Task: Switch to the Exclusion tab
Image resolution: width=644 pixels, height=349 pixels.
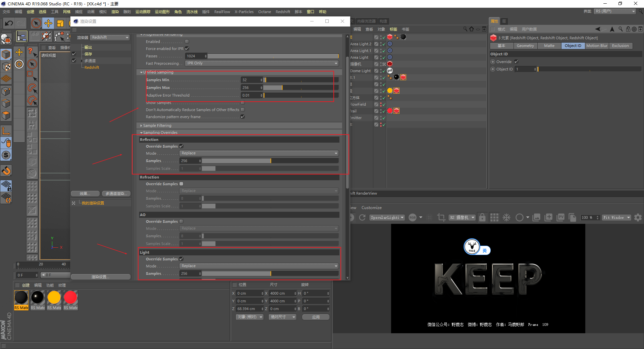Action: 621,46
